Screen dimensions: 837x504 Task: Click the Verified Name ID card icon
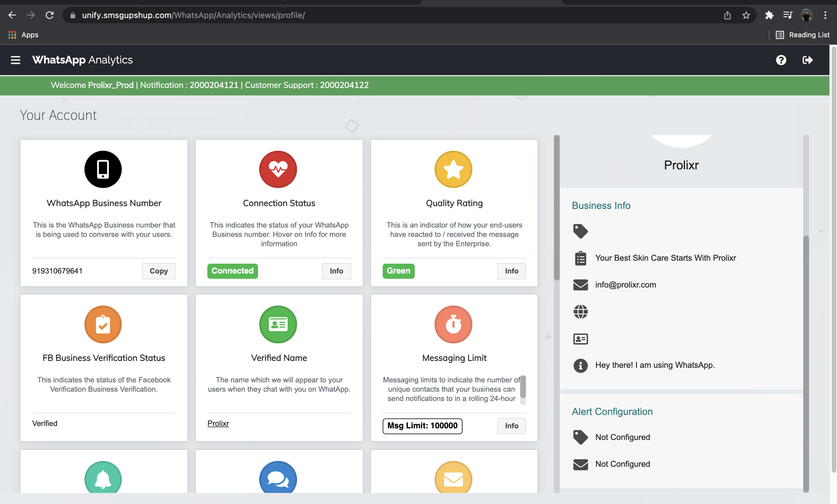click(x=278, y=324)
